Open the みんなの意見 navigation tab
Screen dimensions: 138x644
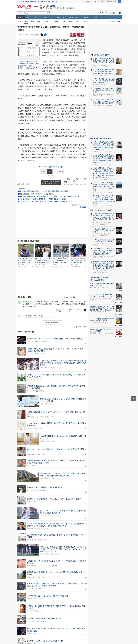[73, 17]
